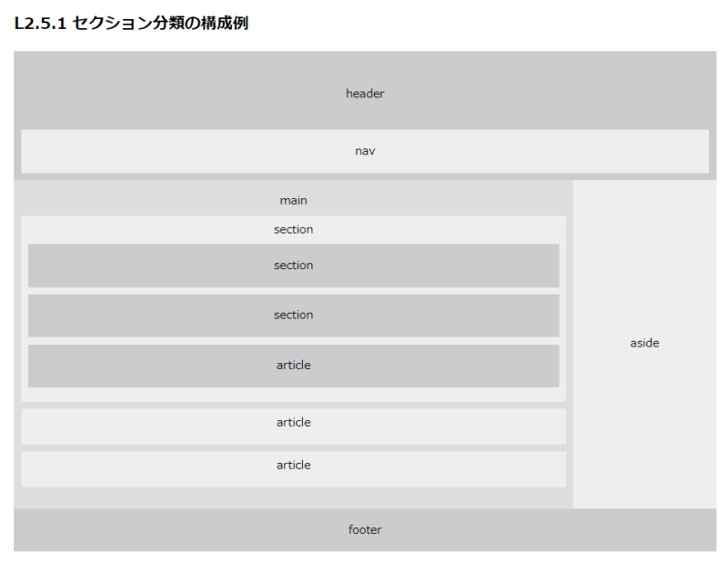Click the 'aside' text label

(x=644, y=343)
